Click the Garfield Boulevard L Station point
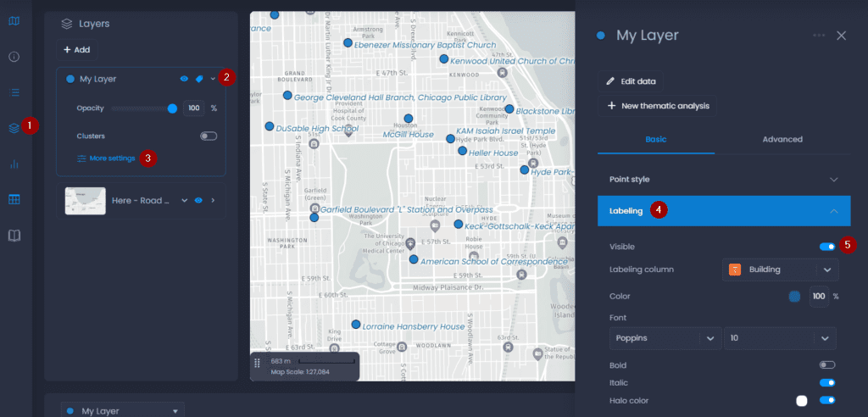This screenshot has width=868, height=417. 314,218
